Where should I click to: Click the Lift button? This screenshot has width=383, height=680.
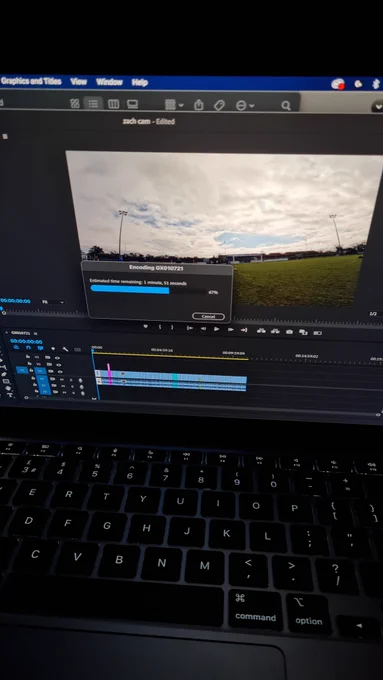click(x=261, y=330)
